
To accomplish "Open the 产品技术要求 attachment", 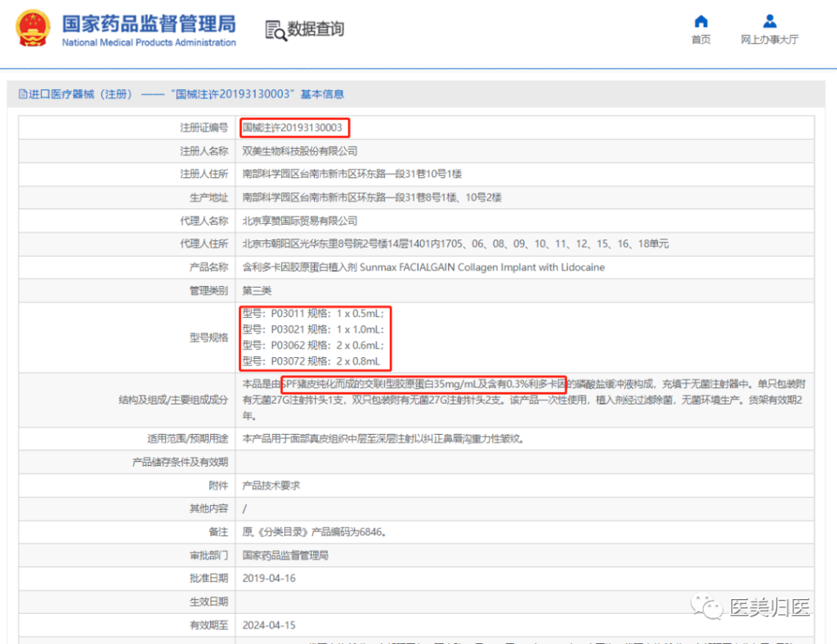I will click(271, 485).
